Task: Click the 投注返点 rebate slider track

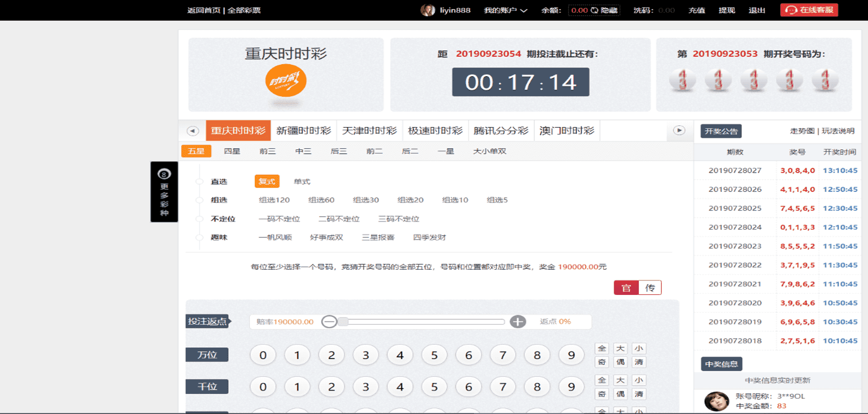Action: tap(423, 321)
